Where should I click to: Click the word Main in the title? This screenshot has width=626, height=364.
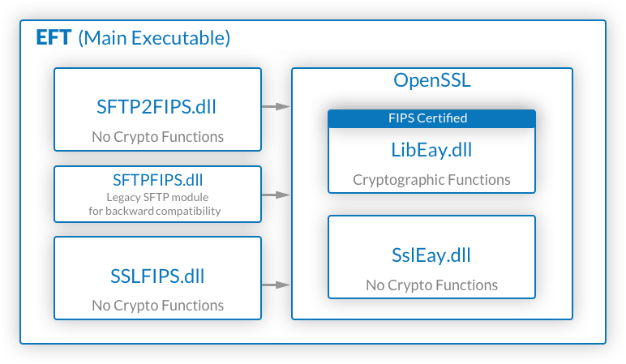(x=107, y=38)
